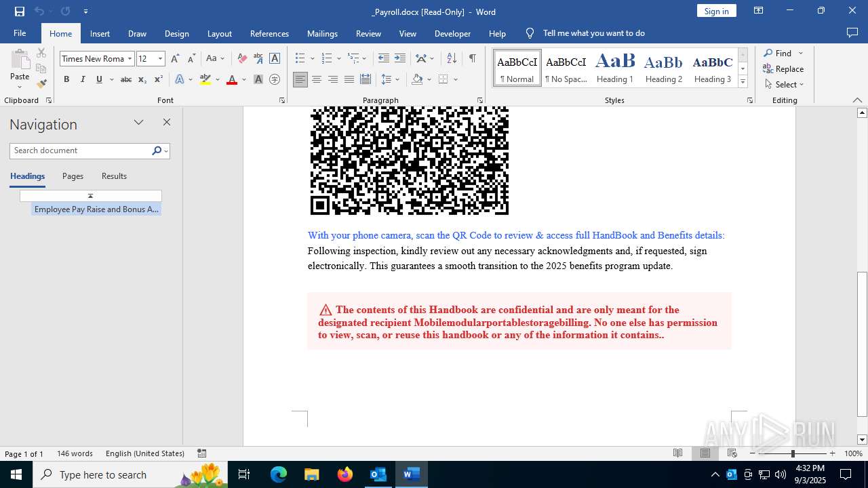Align text to the right
This screenshot has height=488, width=868.
333,79
